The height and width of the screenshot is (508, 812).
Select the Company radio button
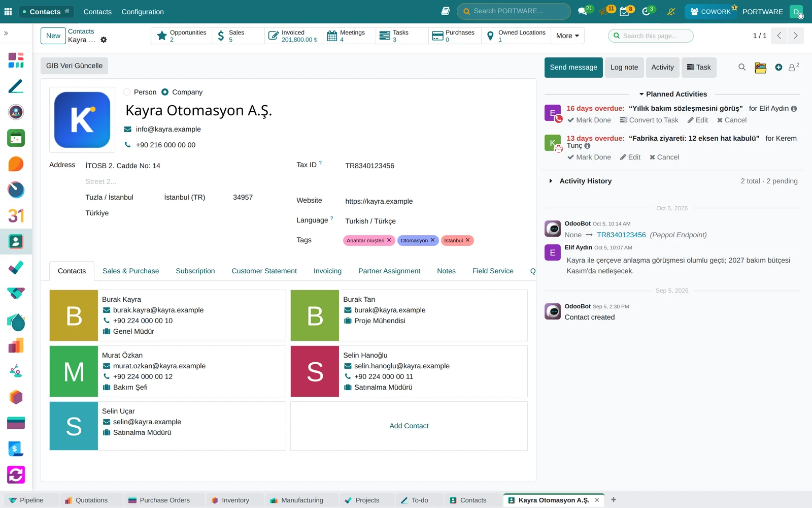165,92
